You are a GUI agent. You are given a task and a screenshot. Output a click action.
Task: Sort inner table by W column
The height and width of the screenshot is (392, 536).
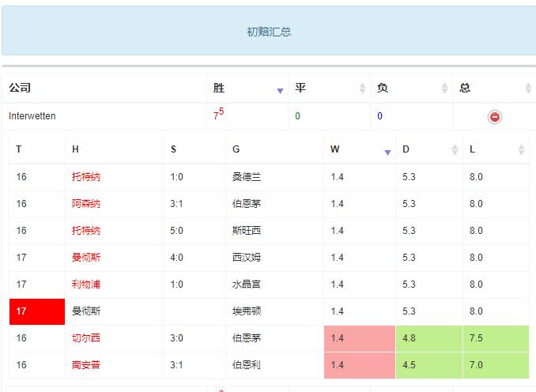[387, 153]
